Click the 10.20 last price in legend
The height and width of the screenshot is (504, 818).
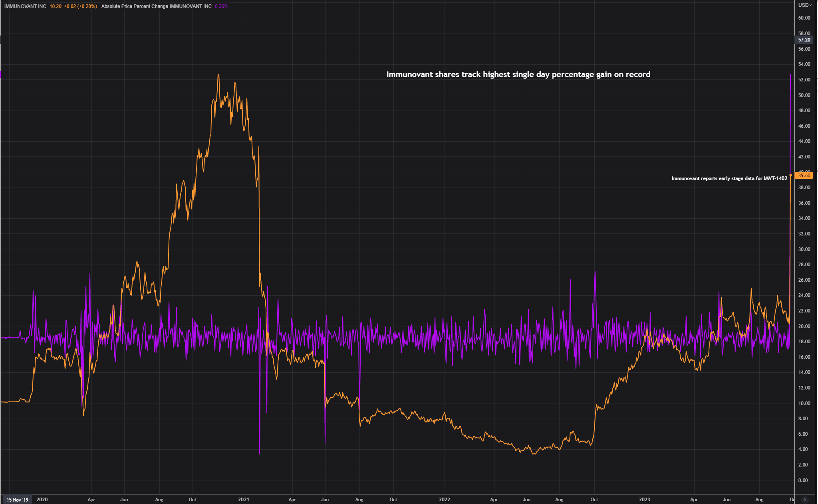56,6
